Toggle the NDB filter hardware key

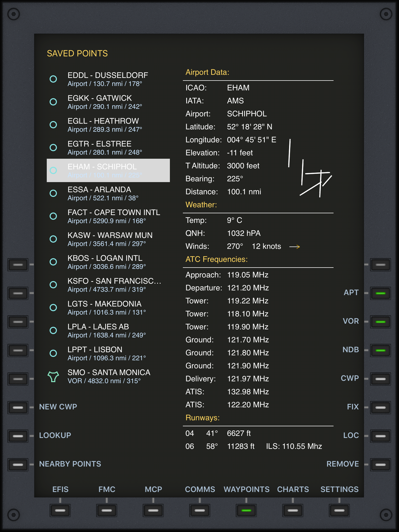point(381,350)
